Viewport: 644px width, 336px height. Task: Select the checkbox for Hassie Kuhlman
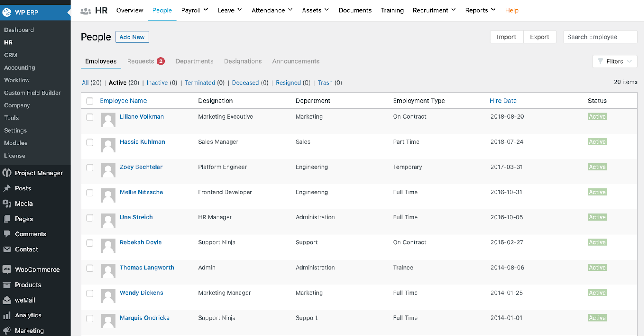pyautogui.click(x=90, y=142)
